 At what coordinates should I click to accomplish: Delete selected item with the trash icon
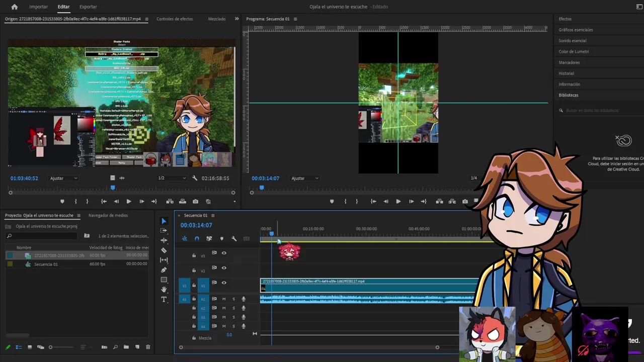pos(148,347)
